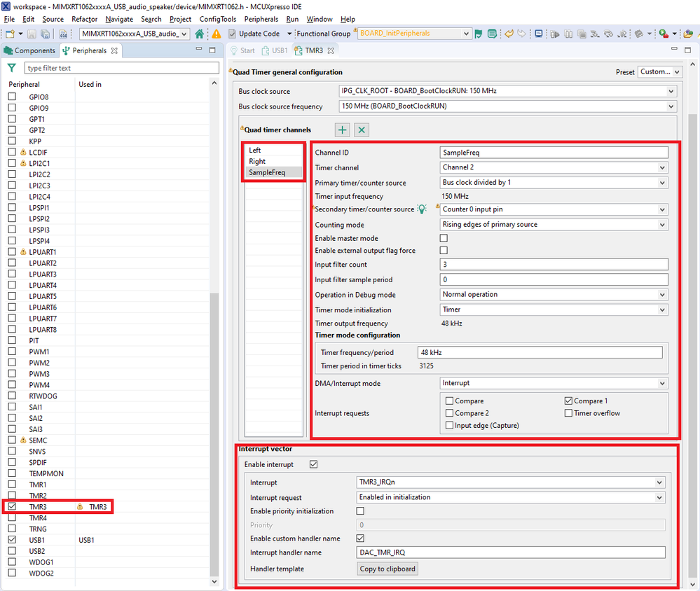Click the orange warning triangle icon
The width and height of the screenshot is (700, 591).
pos(217,34)
